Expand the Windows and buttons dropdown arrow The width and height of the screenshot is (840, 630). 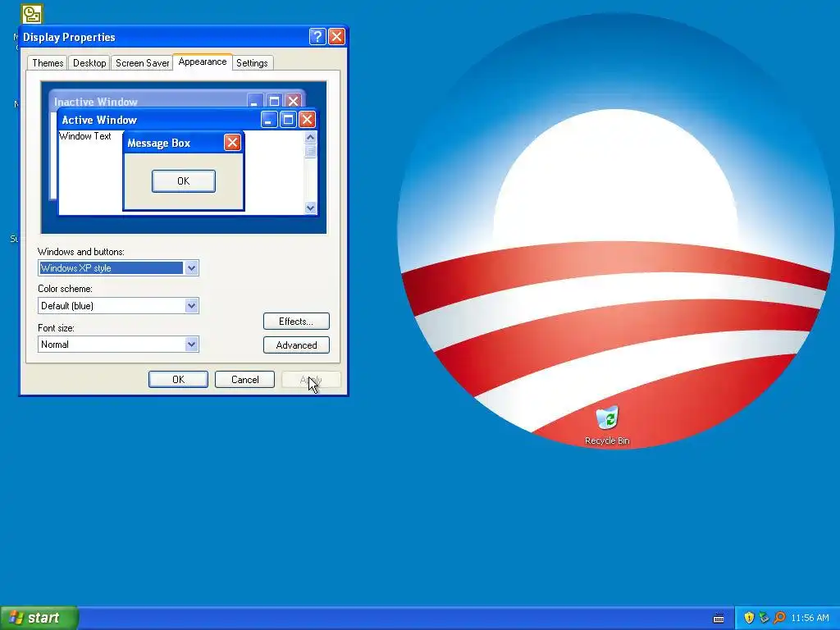click(x=191, y=268)
